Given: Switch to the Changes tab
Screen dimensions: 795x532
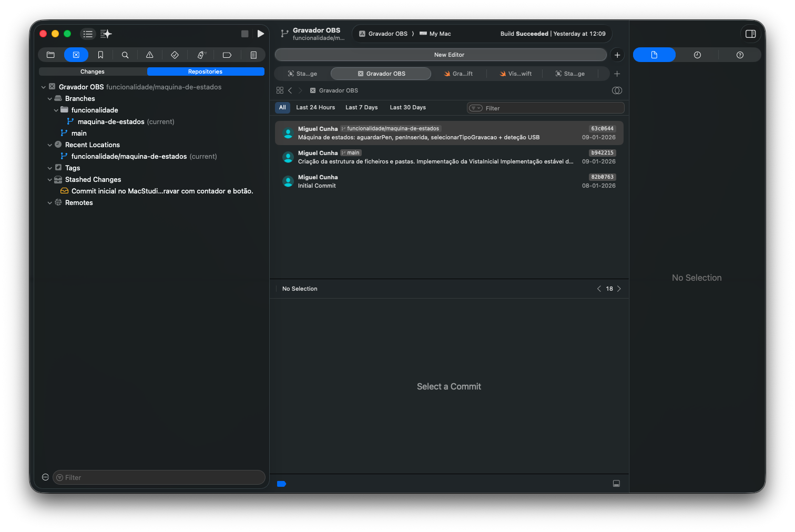Looking at the screenshot, I should tap(93, 71).
